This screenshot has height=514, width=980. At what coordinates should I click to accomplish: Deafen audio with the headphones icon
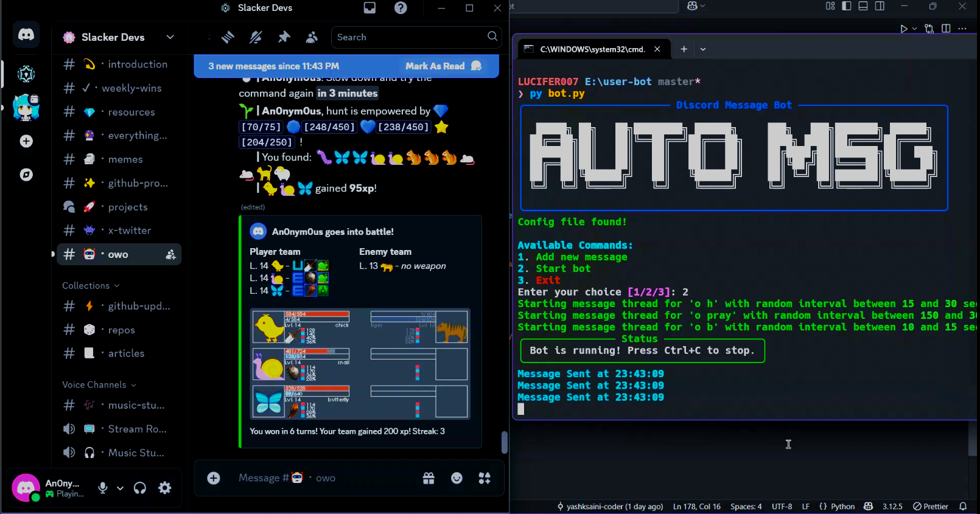(x=140, y=488)
